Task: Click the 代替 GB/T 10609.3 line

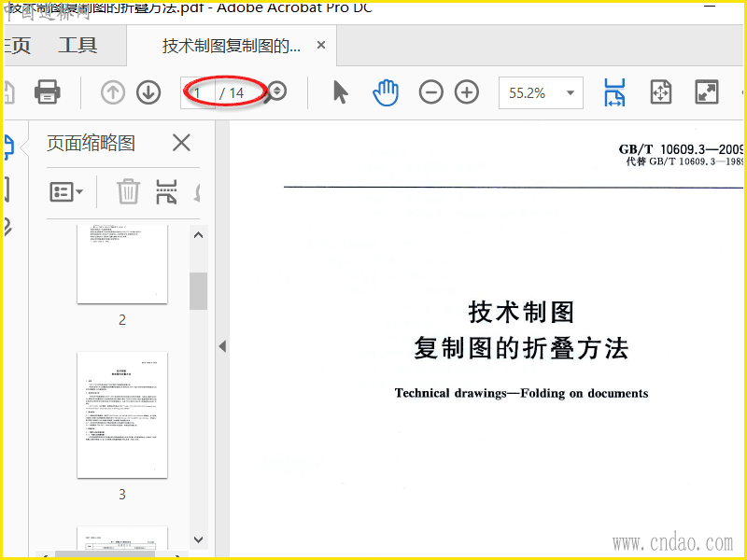Action: (x=684, y=161)
